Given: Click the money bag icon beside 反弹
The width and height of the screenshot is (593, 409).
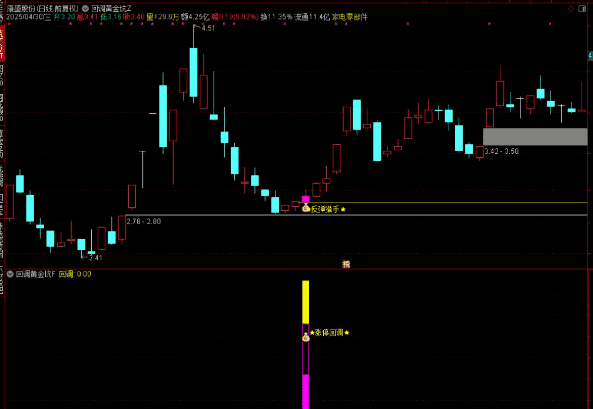Looking at the screenshot, I should point(306,207).
